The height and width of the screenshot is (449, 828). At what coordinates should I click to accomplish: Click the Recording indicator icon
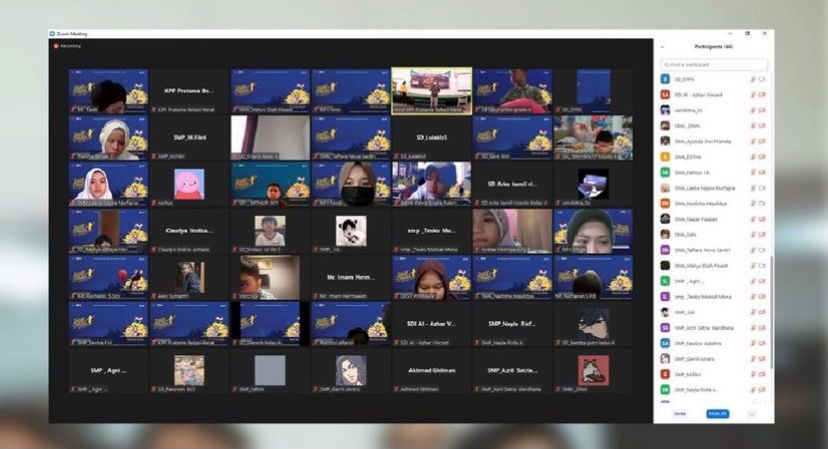tap(55, 45)
